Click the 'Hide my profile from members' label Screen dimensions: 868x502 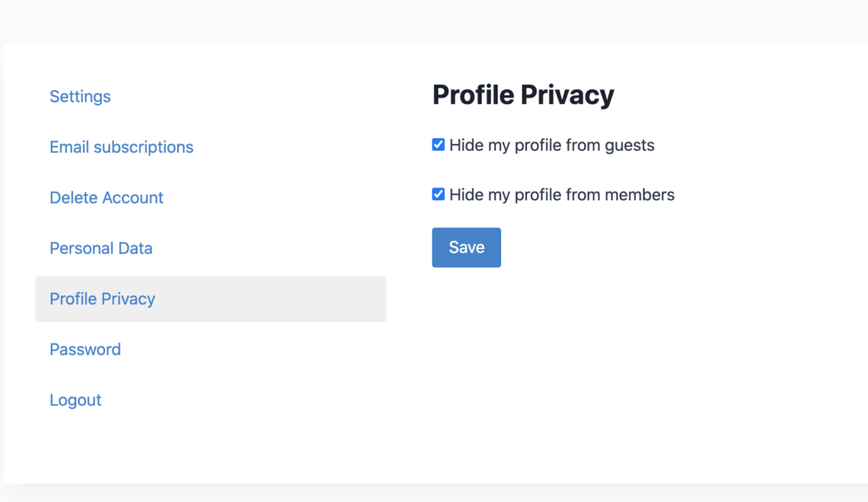click(561, 195)
